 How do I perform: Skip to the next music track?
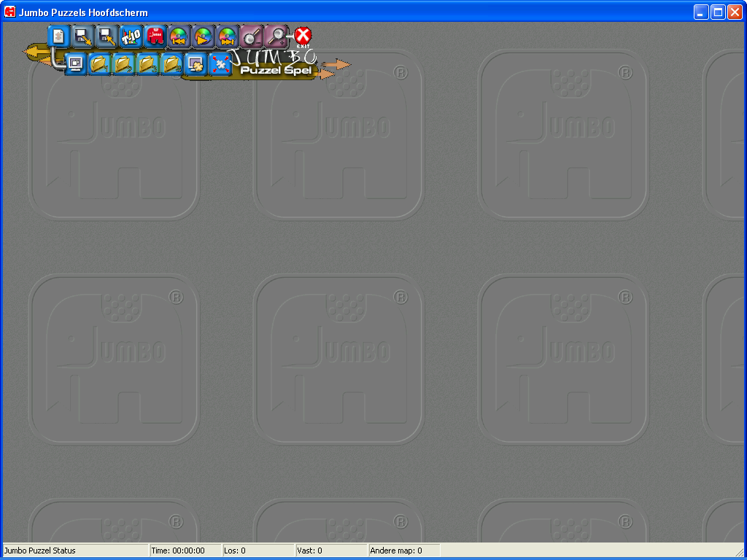tap(228, 36)
